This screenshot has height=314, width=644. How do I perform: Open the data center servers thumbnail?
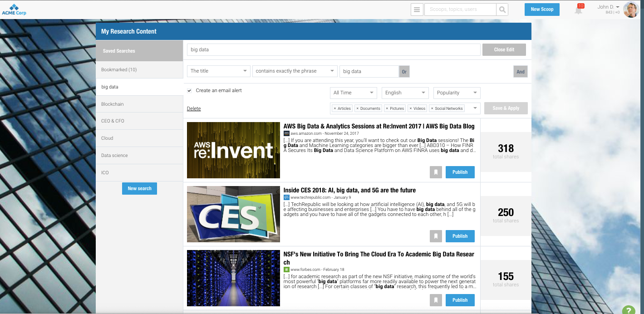233,278
